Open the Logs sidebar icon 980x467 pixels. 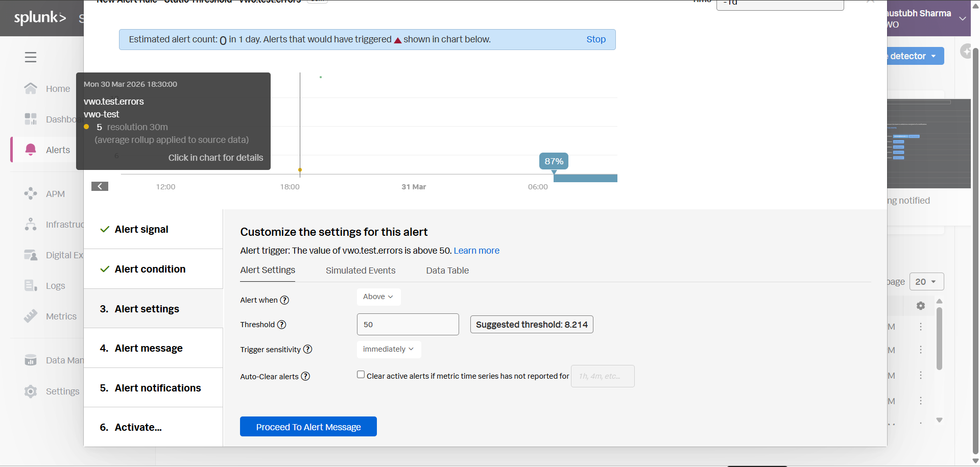click(31, 285)
